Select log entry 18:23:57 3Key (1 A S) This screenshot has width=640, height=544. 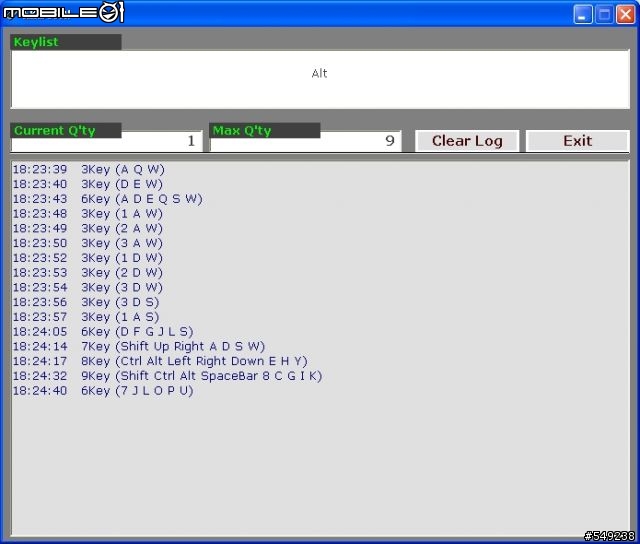point(86,317)
